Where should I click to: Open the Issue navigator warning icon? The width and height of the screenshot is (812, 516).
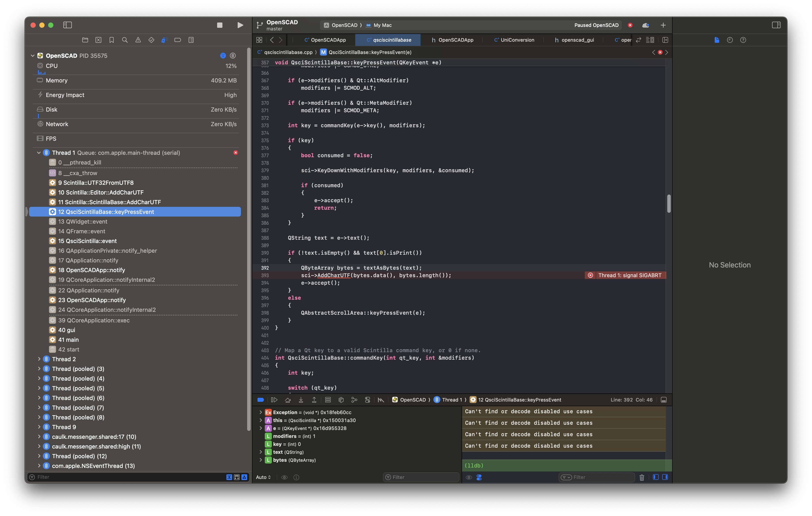[x=138, y=40]
